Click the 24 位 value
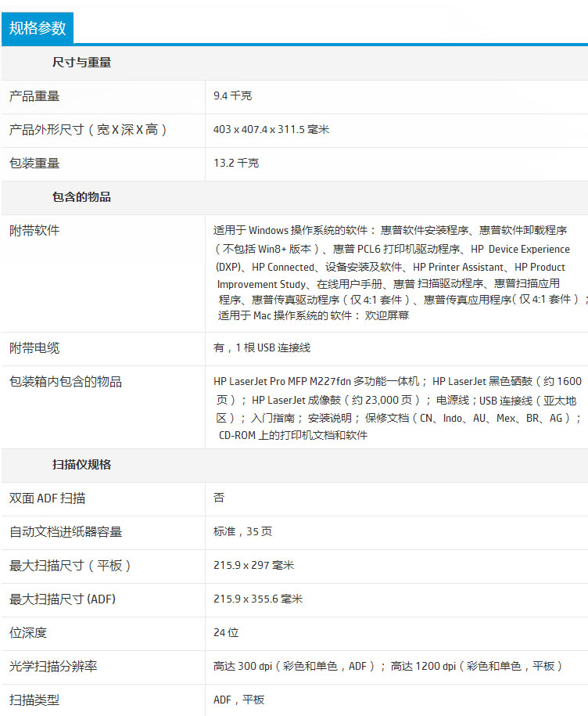The width and height of the screenshot is (588, 716). tap(226, 632)
